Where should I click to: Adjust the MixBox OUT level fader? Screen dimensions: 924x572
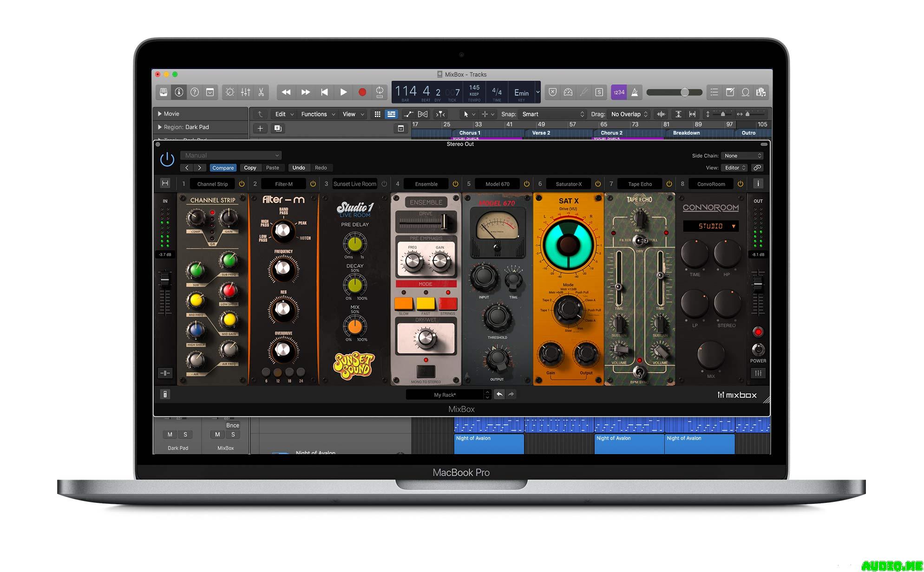point(758,284)
